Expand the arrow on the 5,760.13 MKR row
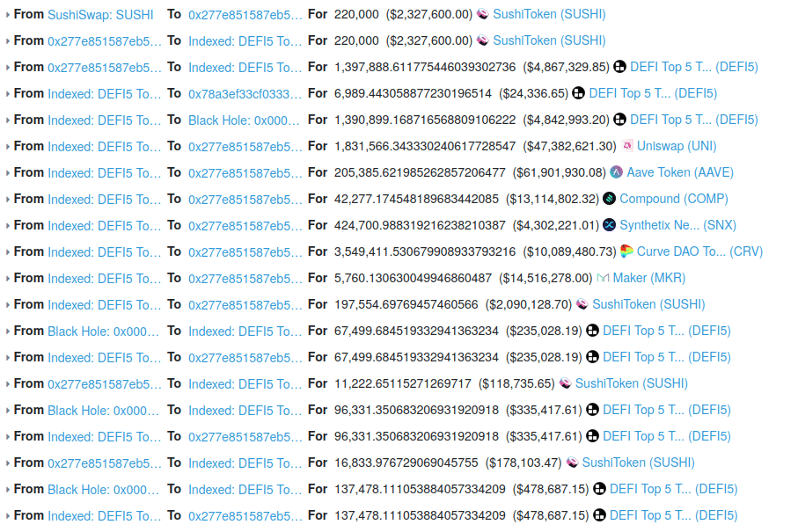Image resolution: width=798 pixels, height=532 pixels. pos(8,280)
